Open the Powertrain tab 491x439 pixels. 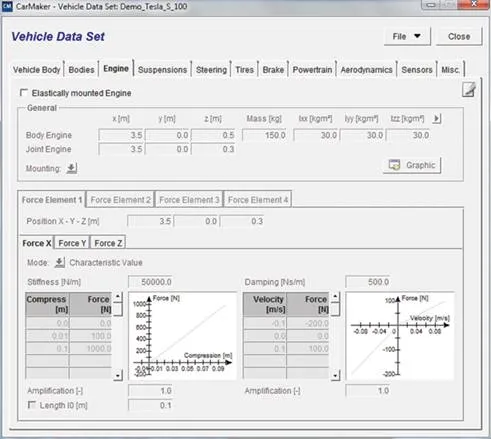(x=312, y=70)
